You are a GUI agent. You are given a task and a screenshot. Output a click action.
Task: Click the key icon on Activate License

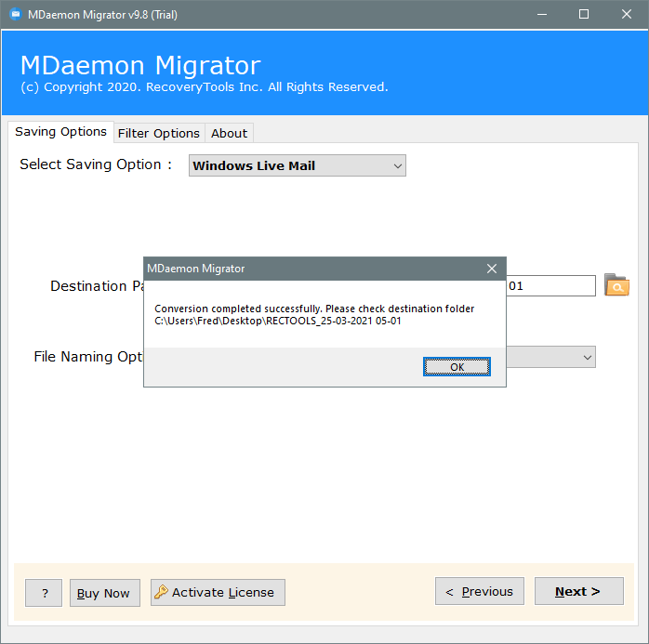tap(161, 592)
